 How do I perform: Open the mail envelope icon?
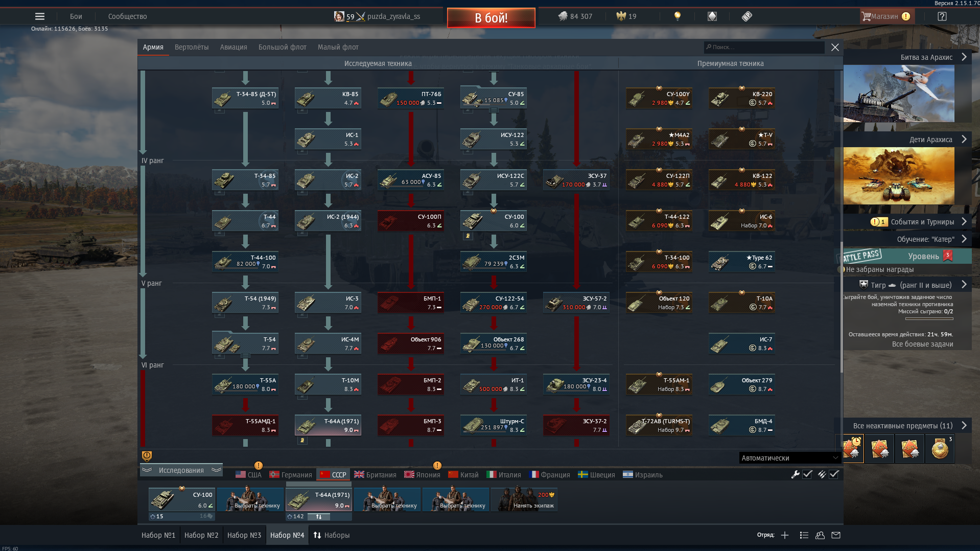(x=836, y=535)
